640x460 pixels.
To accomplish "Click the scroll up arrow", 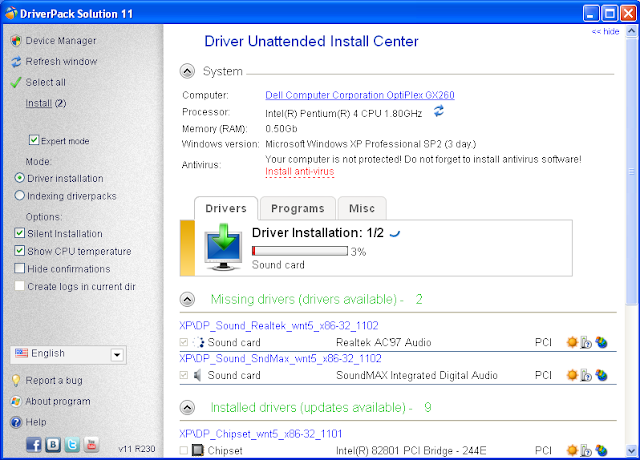I will point(631,31).
